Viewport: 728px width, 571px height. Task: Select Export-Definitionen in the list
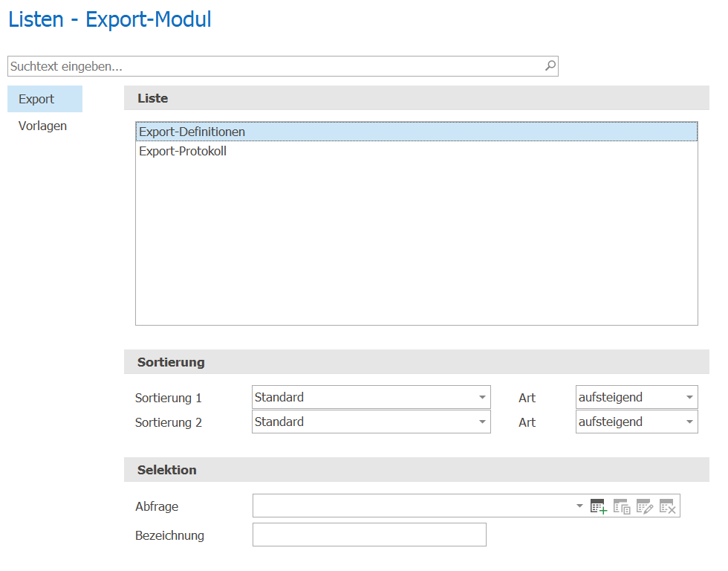point(417,132)
